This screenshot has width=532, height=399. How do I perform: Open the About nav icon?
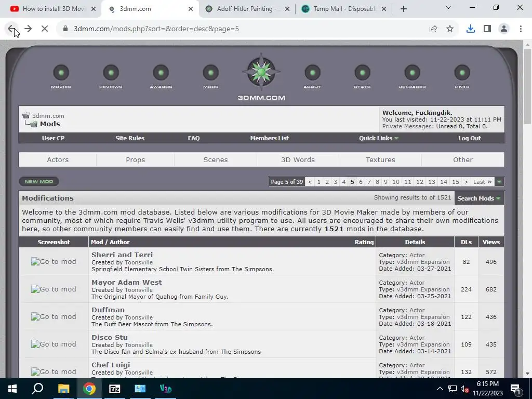(312, 73)
